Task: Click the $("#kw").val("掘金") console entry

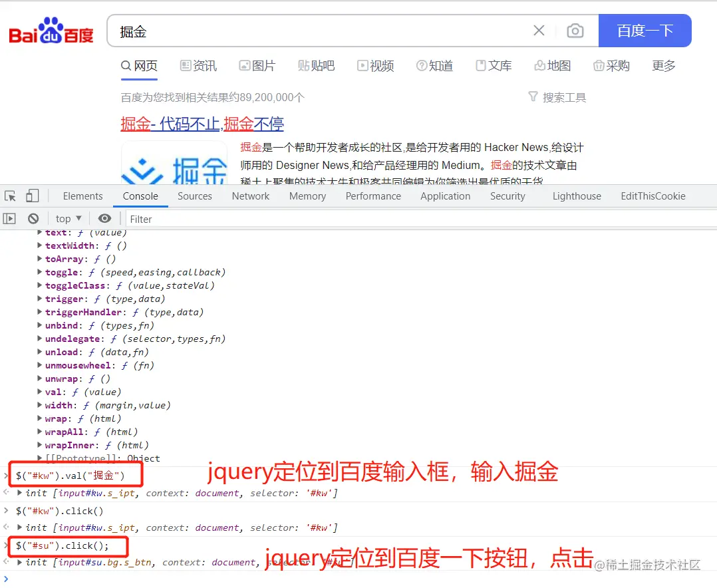Action: tap(70, 476)
